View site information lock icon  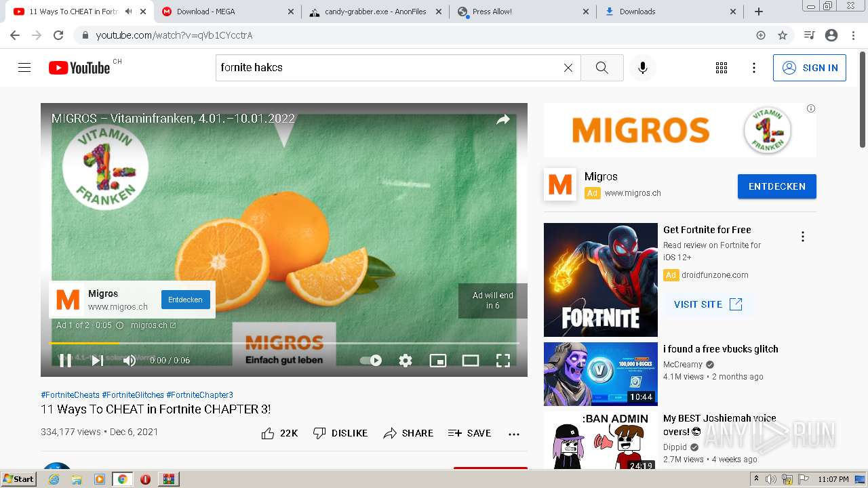(85, 35)
